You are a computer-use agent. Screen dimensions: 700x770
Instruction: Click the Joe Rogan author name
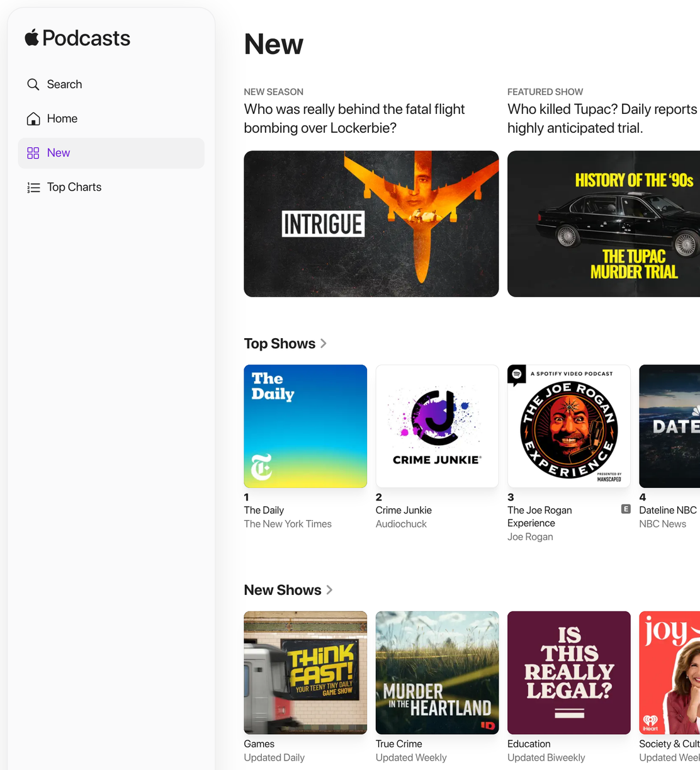(x=530, y=536)
